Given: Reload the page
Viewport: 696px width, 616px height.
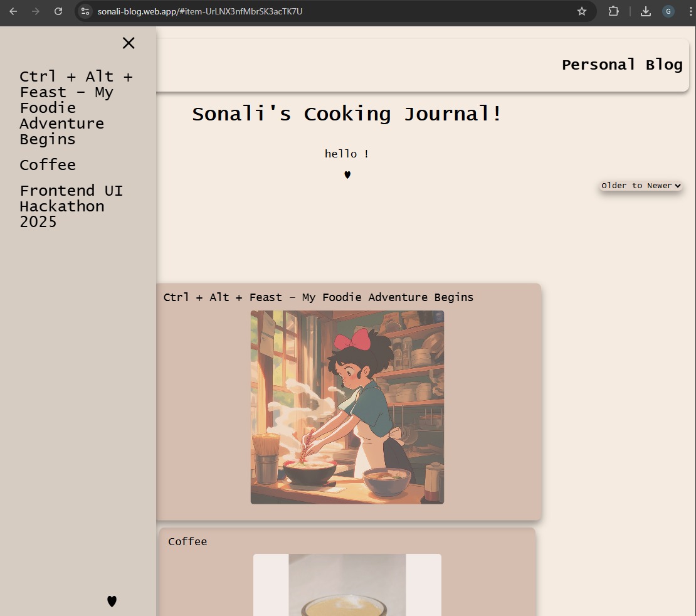Looking at the screenshot, I should [58, 11].
